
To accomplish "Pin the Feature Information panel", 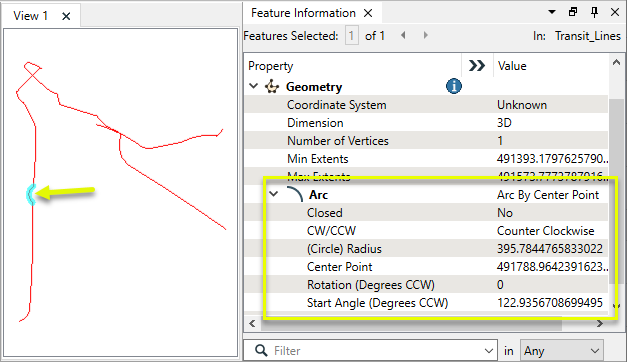I will point(594,12).
